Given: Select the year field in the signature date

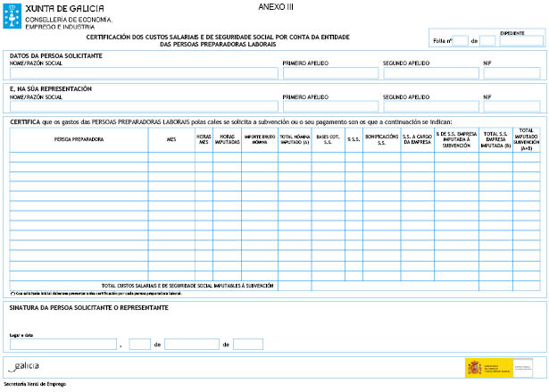Looking at the screenshot, I should [x=248, y=344].
